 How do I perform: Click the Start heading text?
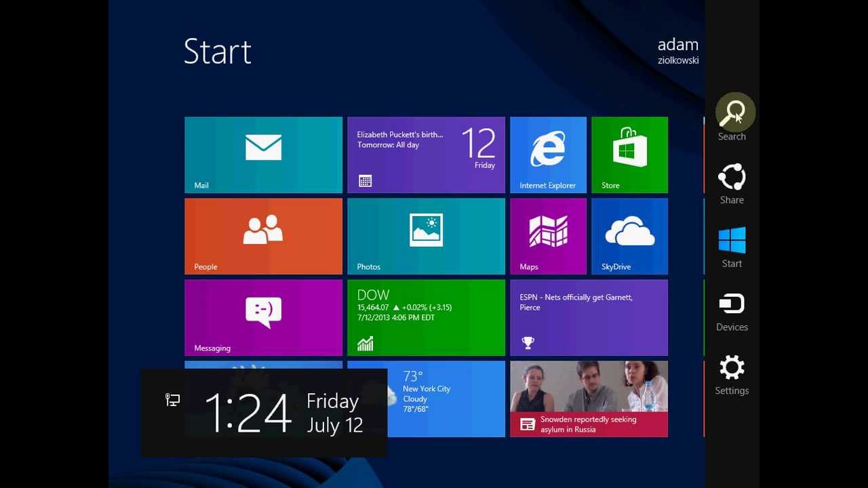tap(218, 52)
